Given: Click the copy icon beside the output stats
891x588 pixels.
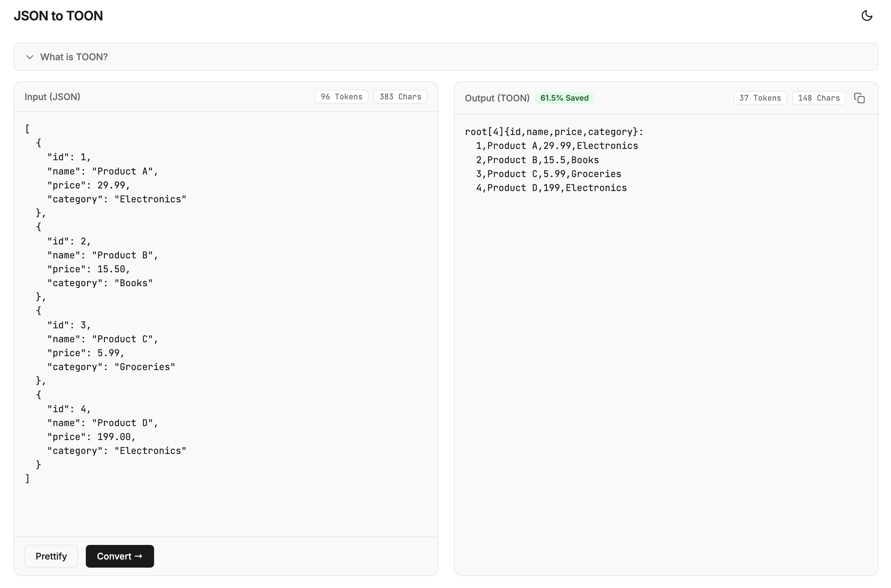Looking at the screenshot, I should 860,97.
